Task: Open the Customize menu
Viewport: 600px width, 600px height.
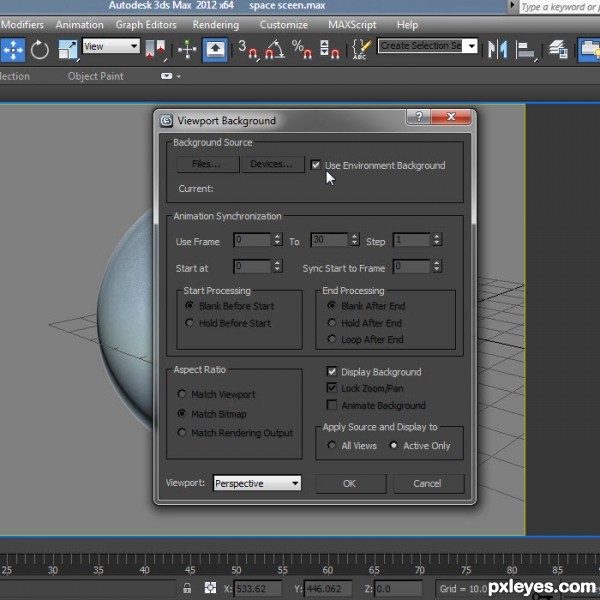Action: [x=284, y=25]
